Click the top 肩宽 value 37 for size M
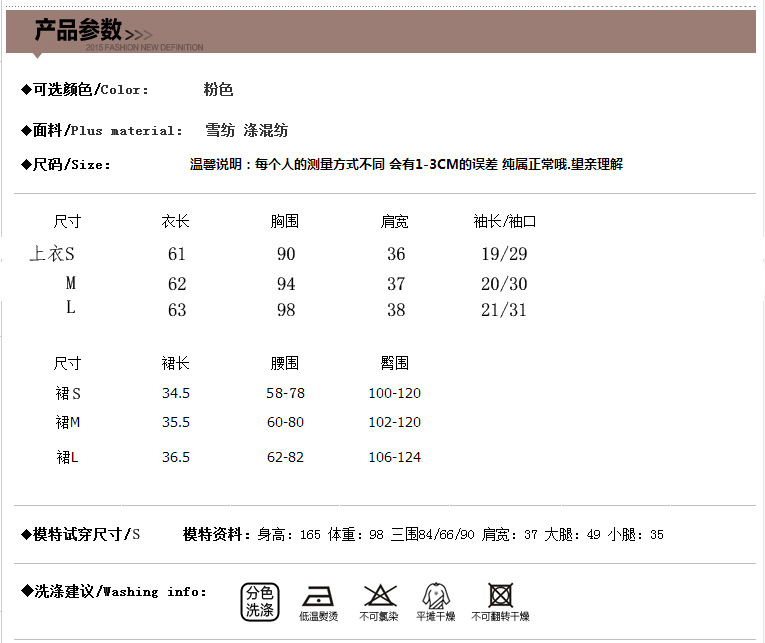 coord(396,284)
